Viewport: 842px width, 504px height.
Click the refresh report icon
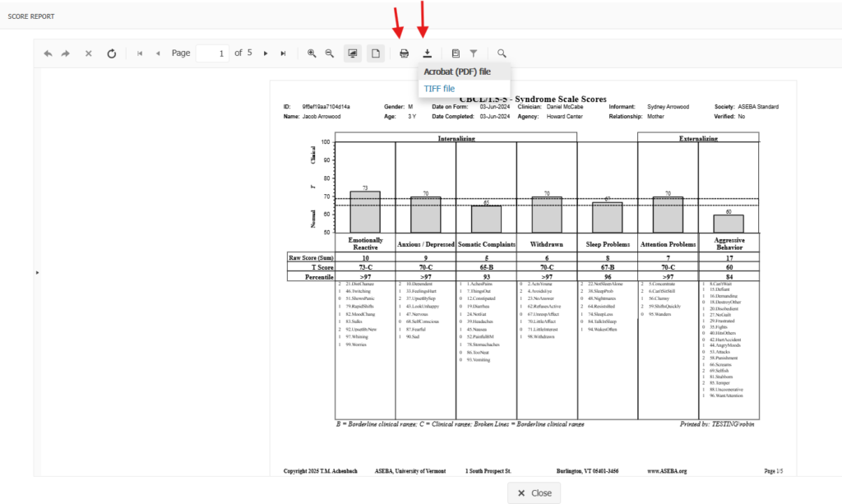pyautogui.click(x=112, y=53)
